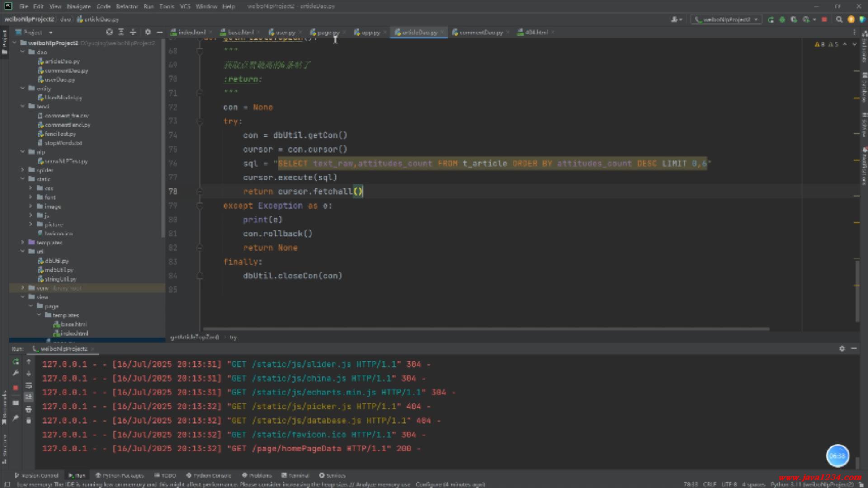Image resolution: width=868 pixels, height=488 pixels.
Task: Open the Refactor menu
Action: point(127,6)
